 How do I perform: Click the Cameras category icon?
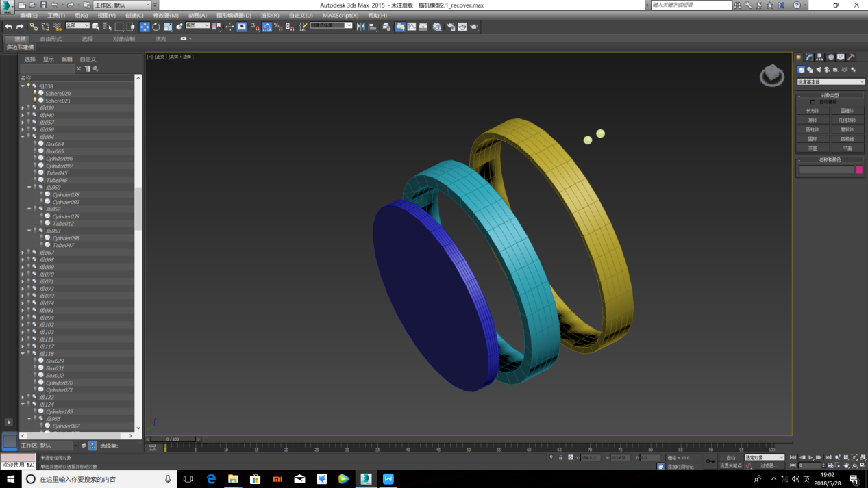827,70
